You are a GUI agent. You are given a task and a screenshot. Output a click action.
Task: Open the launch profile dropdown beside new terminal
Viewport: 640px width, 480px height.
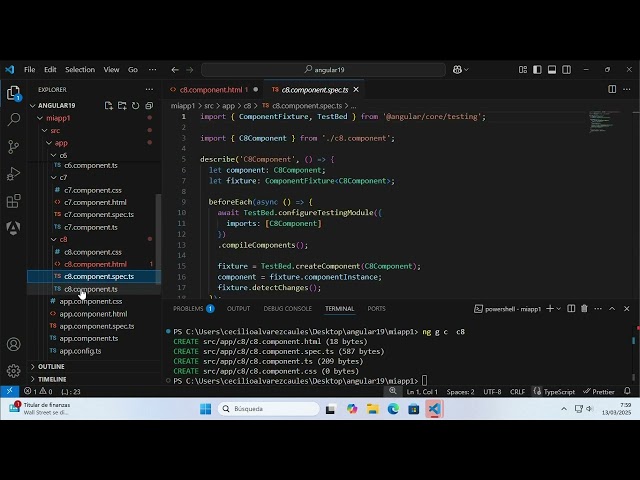(x=559, y=309)
